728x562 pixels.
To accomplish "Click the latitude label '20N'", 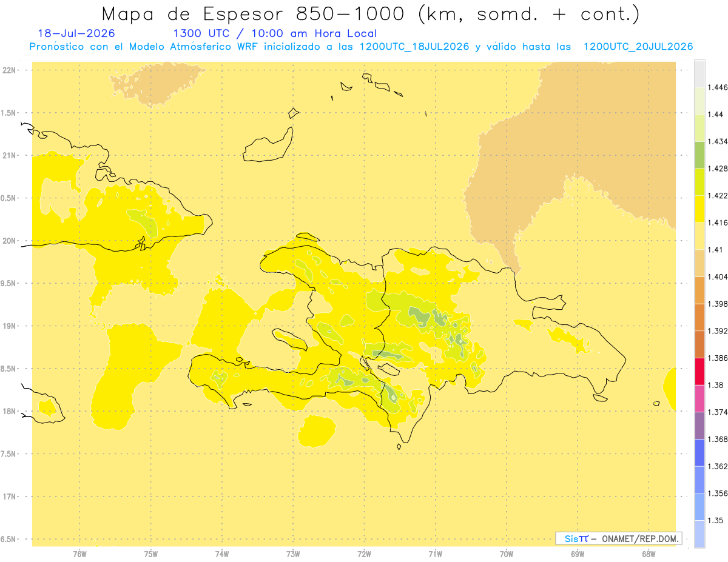I will pyautogui.click(x=8, y=241).
